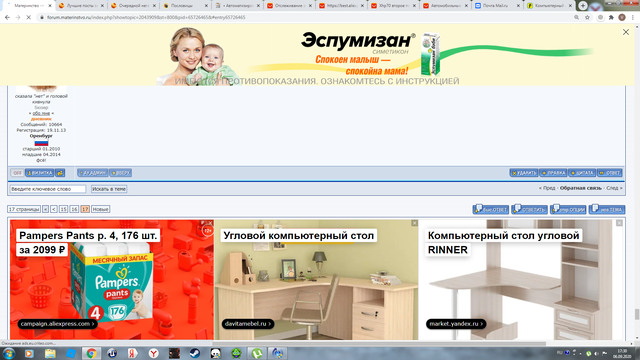Click the keyword search input field
The width and height of the screenshot is (640, 360).
[48, 189]
